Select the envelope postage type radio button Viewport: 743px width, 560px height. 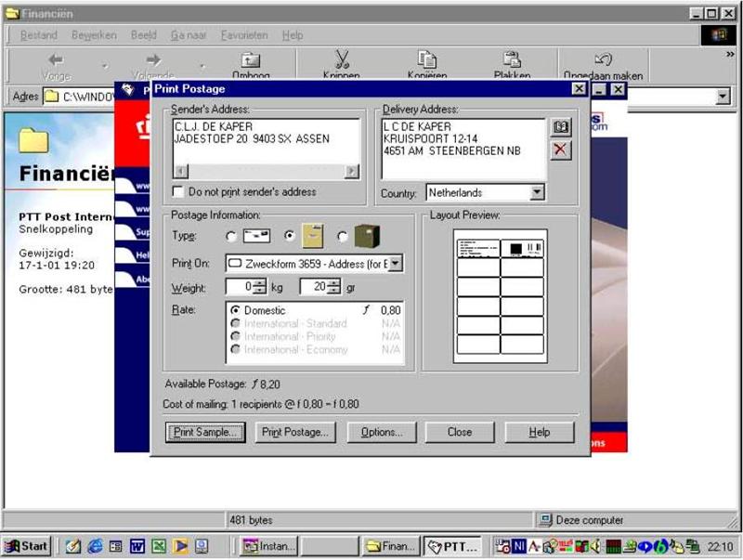[x=231, y=237]
